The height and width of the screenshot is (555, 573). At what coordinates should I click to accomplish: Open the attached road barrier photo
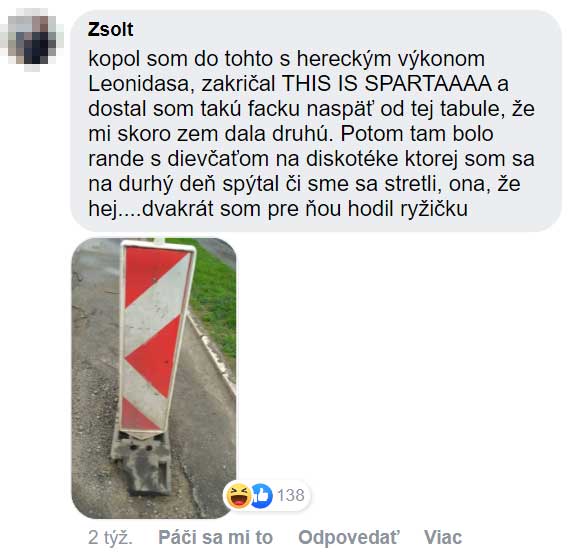(x=153, y=378)
